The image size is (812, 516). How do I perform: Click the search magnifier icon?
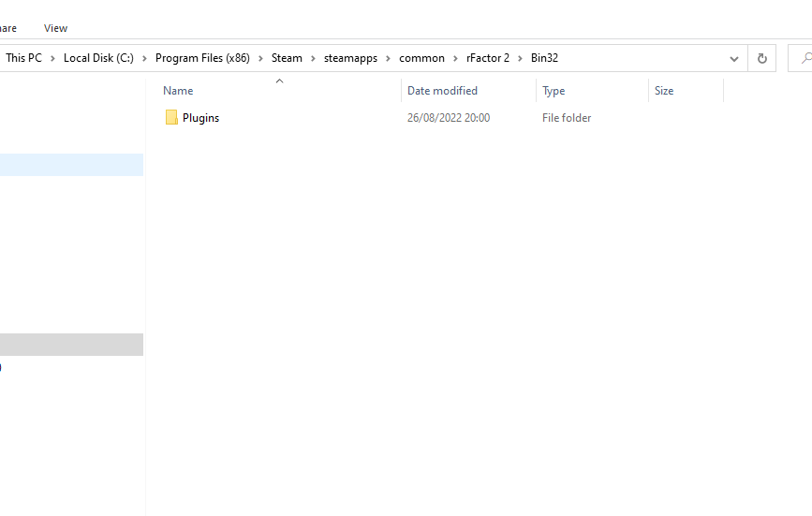pos(806,58)
